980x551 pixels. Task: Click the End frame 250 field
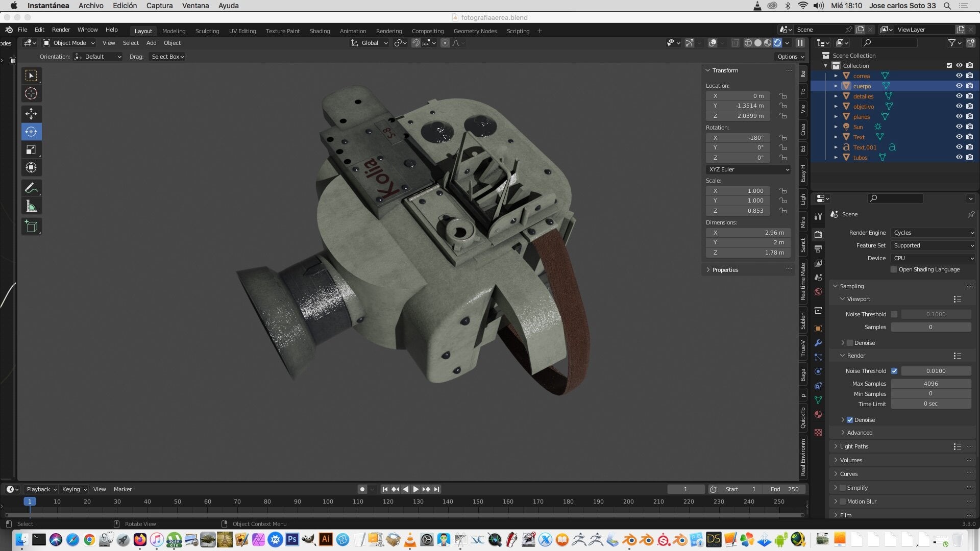[785, 489]
